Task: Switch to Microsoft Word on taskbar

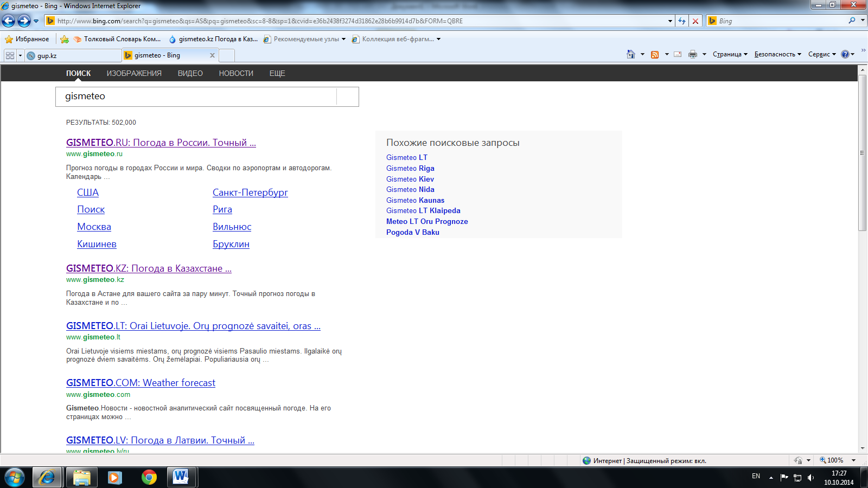Action: (181, 477)
